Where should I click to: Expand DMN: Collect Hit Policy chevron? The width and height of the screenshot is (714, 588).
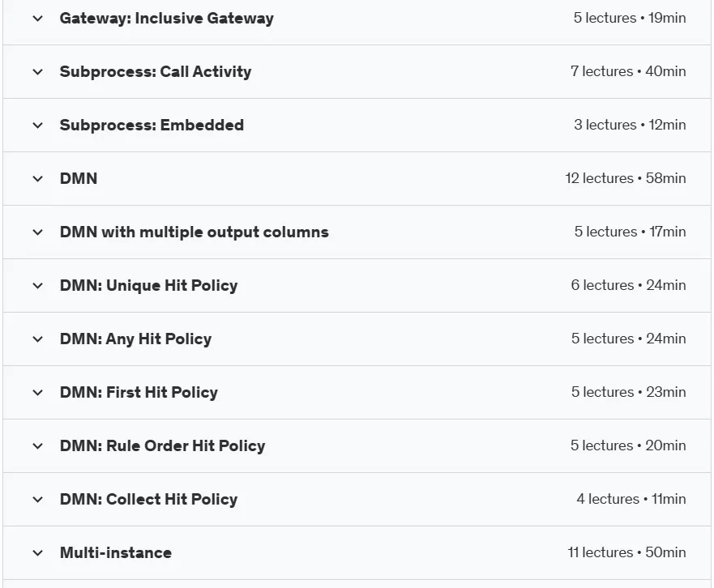click(38, 500)
